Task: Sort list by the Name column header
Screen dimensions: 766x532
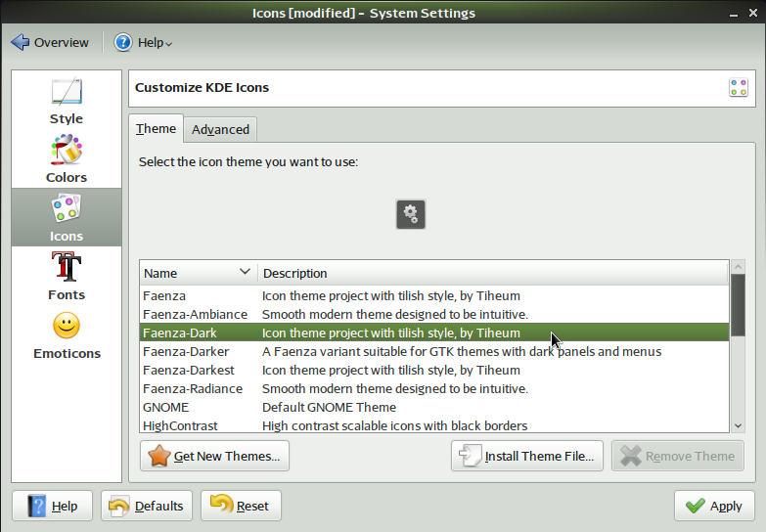Action: click(x=199, y=273)
